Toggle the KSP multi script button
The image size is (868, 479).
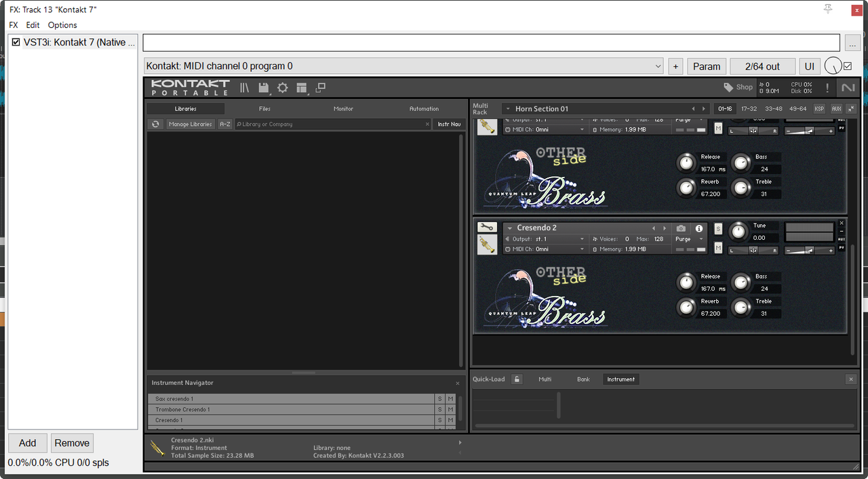coord(819,108)
